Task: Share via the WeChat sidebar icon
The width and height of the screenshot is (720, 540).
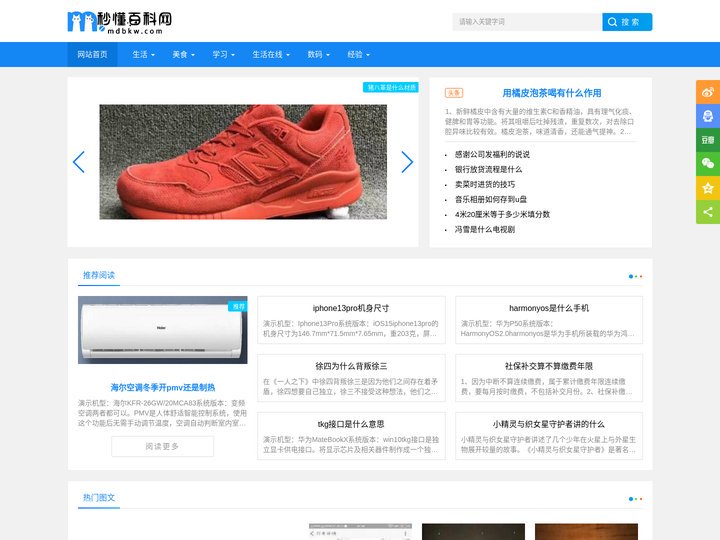Action: [708, 164]
